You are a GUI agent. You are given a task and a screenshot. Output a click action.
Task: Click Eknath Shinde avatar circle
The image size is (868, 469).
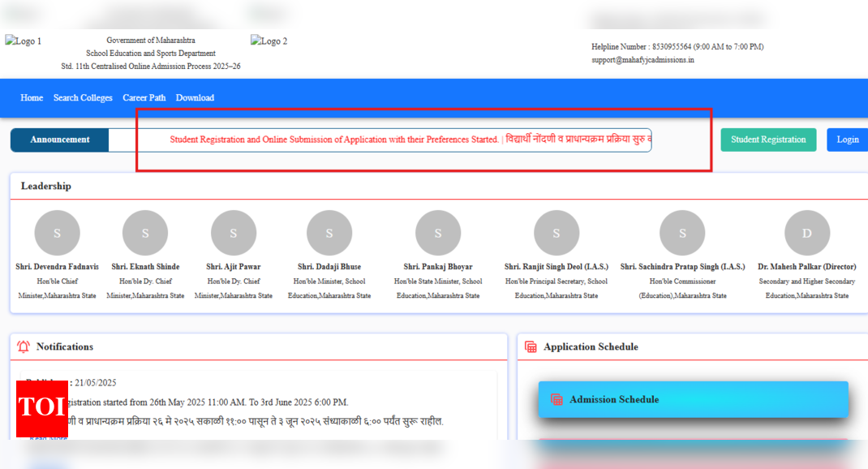[x=145, y=233]
